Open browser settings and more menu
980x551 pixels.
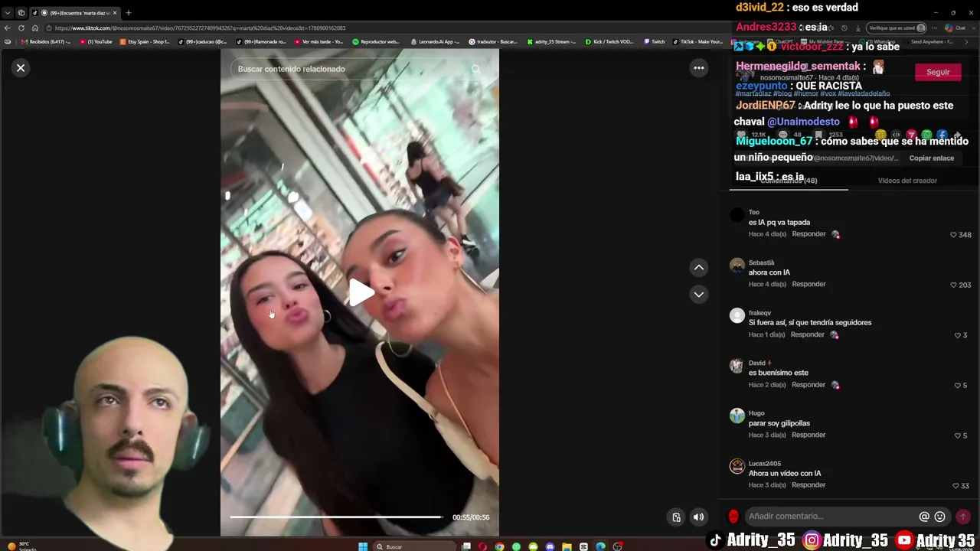click(934, 28)
